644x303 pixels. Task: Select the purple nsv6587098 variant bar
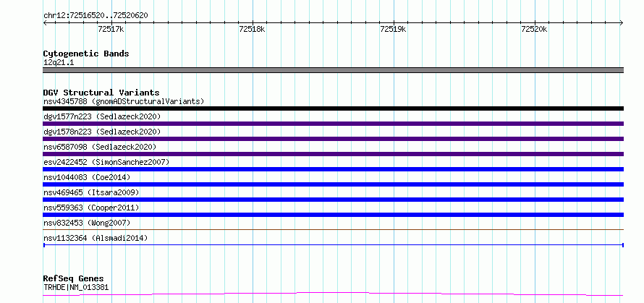(x=333, y=154)
